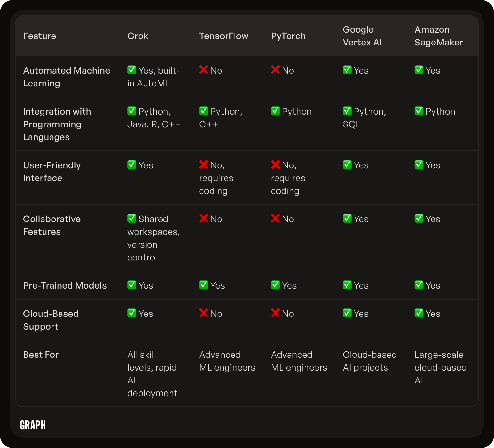494x448 pixels.
Task: Select "No, requires coding" in the PyTorch column
Action: point(288,178)
